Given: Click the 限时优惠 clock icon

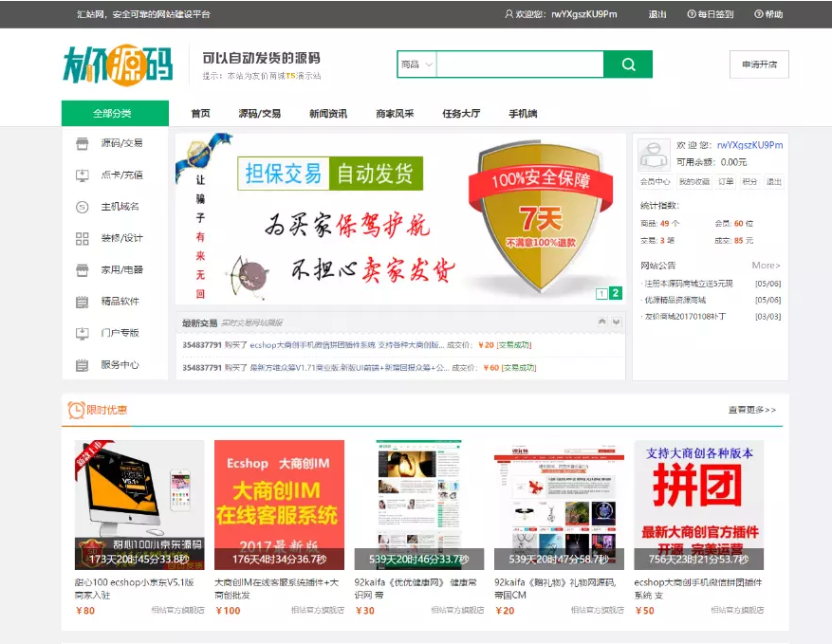Looking at the screenshot, I should 76,410.
